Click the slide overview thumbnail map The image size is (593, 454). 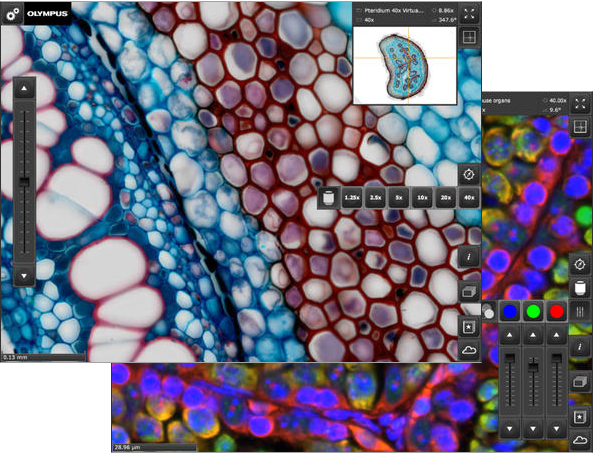pyautogui.click(x=405, y=65)
